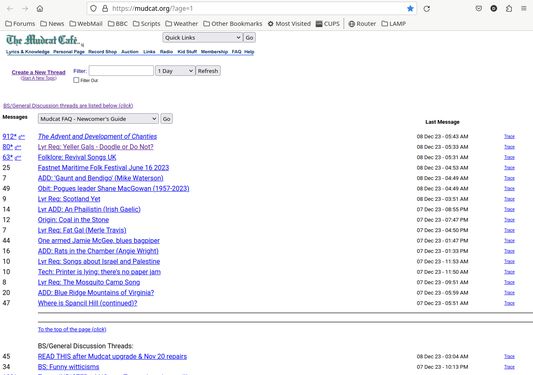Viewport: 533px width, 375px height.
Task: Open READ THIS after Mudcat upgrade thread
Action: 112,356
